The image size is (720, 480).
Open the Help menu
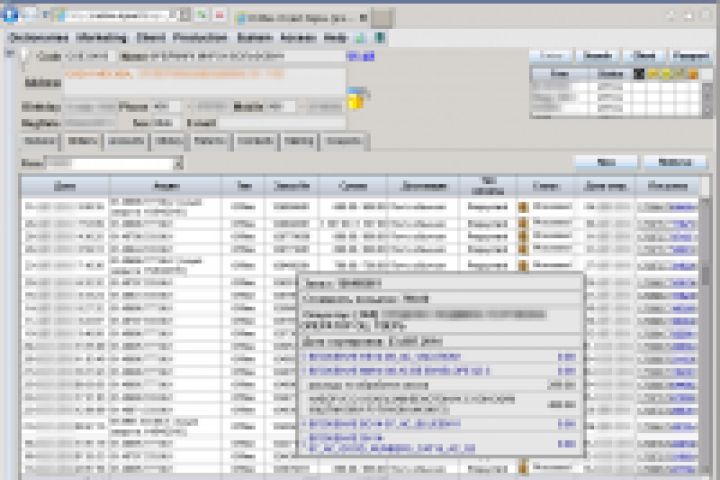(336, 38)
